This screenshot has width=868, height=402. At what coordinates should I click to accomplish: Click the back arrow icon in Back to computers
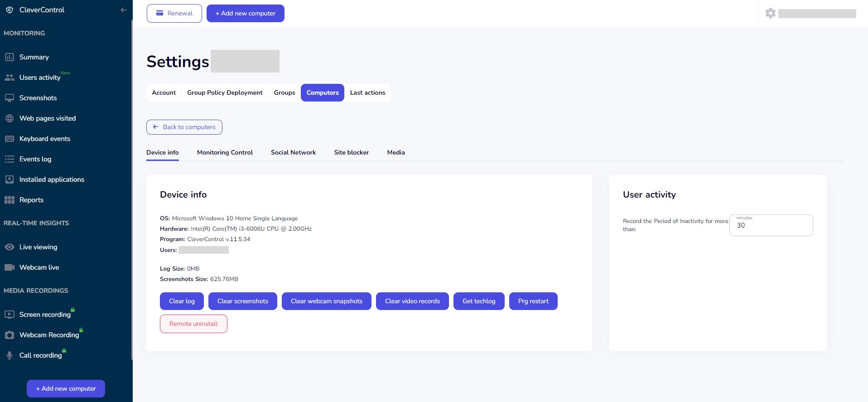click(156, 127)
